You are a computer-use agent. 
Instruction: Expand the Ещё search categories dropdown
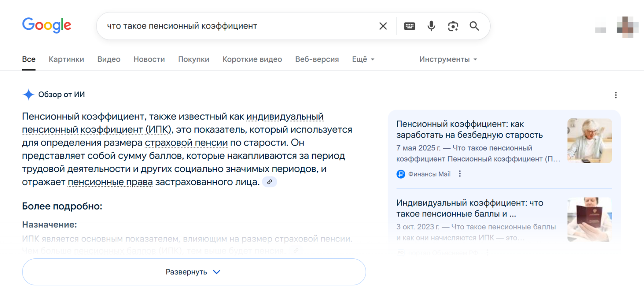coord(362,59)
